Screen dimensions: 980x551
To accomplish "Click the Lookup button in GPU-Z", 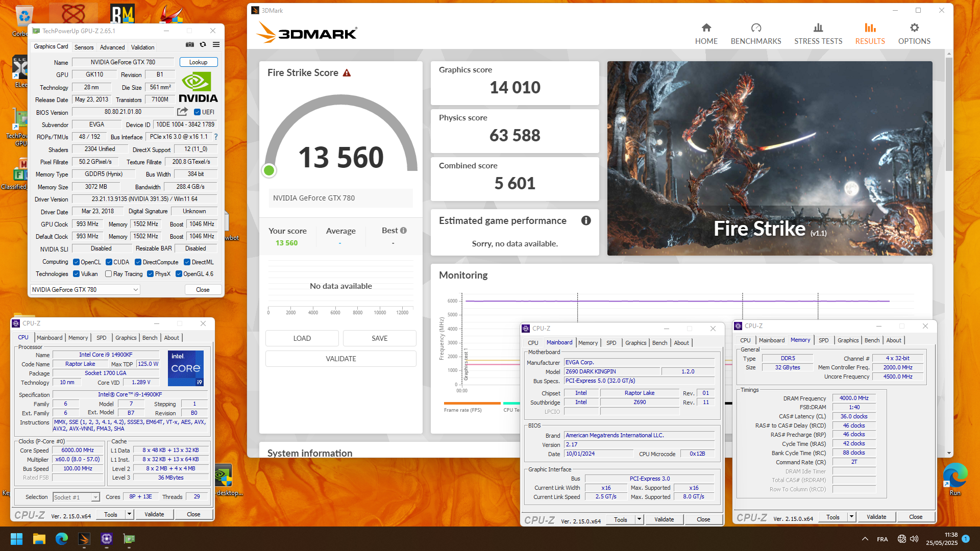I will [x=199, y=62].
